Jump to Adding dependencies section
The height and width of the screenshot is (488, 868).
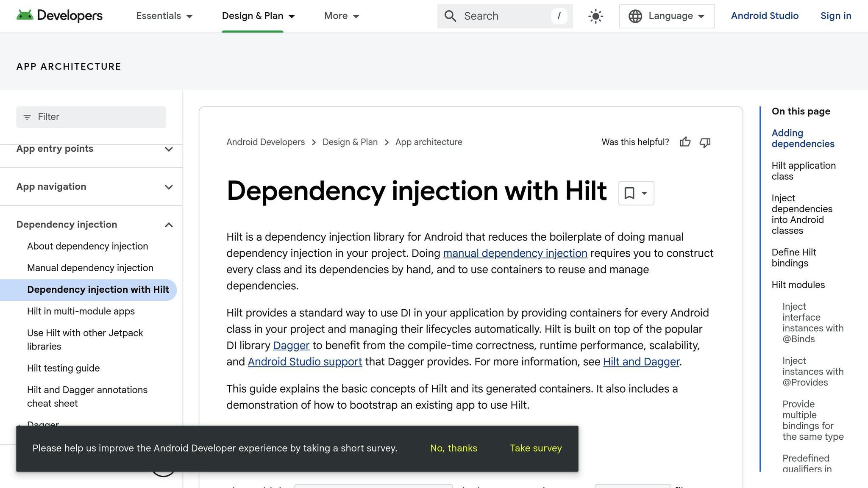click(803, 139)
